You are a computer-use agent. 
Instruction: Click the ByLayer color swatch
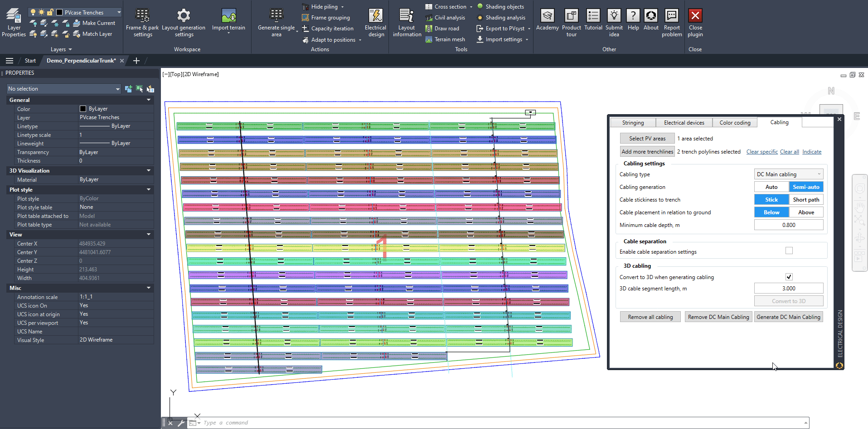[83, 109]
